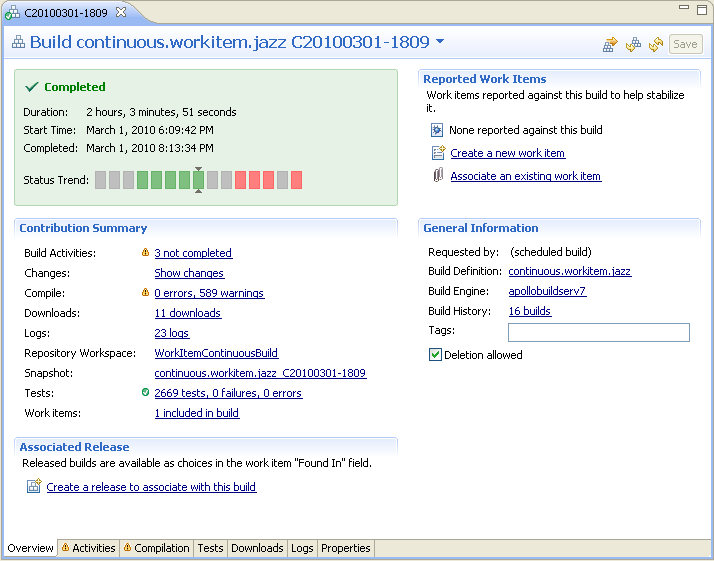Click the green tests passed status icon
Image resolution: width=714 pixels, height=561 pixels.
click(x=146, y=393)
